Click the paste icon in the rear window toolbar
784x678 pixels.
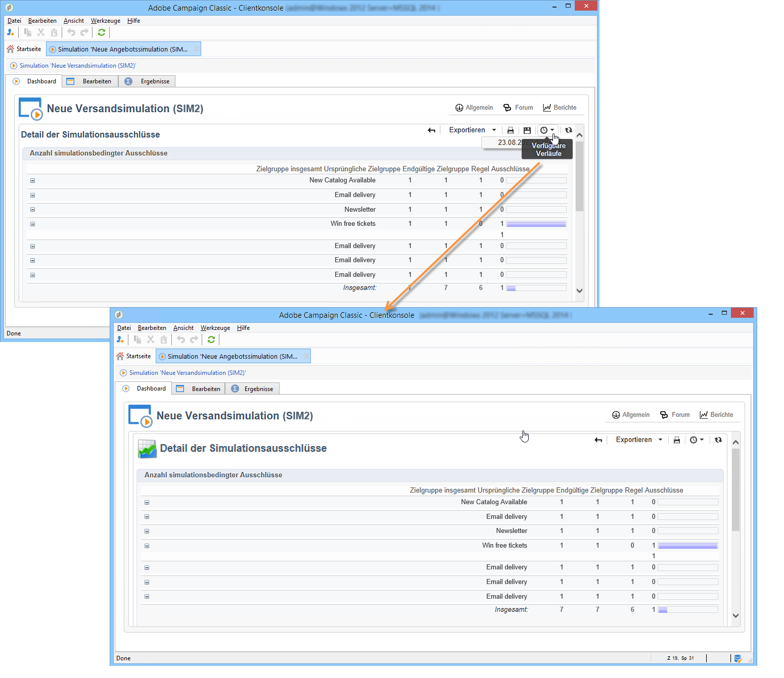click(54, 32)
